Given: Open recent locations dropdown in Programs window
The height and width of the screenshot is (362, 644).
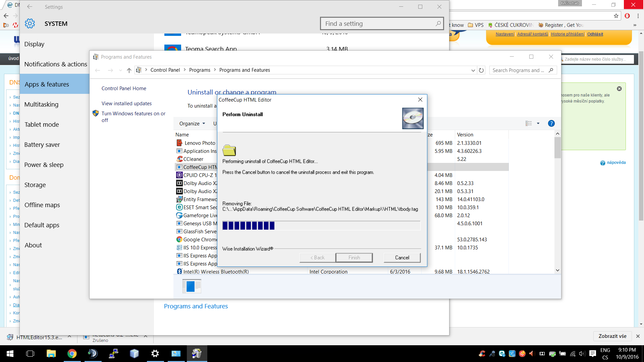Looking at the screenshot, I should [x=120, y=70].
